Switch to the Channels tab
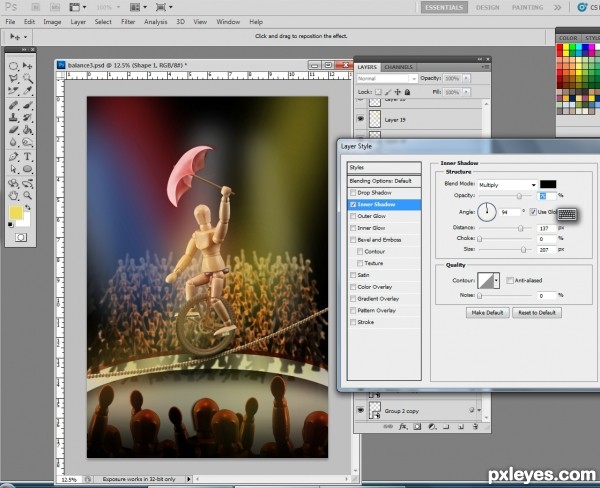 398,67
